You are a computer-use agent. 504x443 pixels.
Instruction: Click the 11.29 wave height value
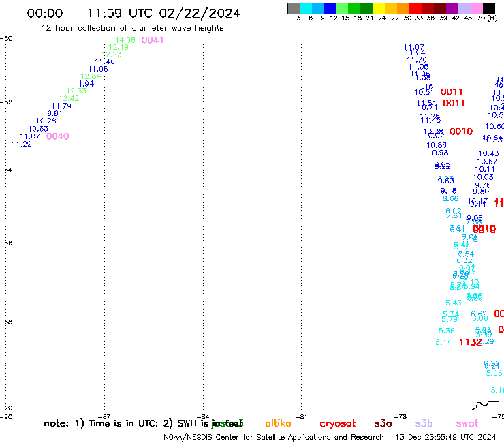(x=22, y=144)
